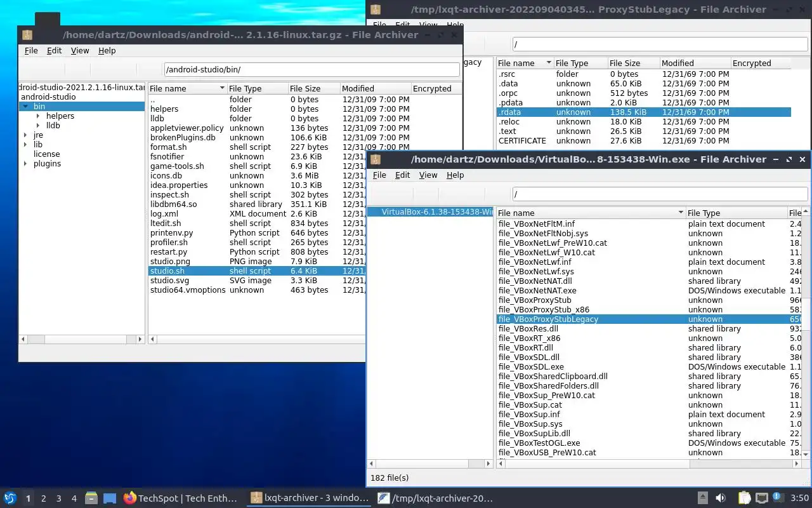
Task: Switch to the /tmp/lxqt-archiver taskbar window
Action: pyautogui.click(x=435, y=498)
